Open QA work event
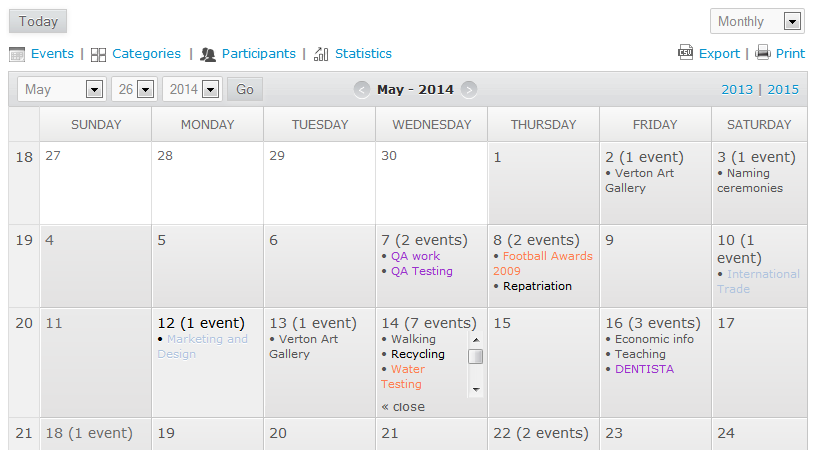The width and height of the screenshot is (815, 450). [415, 256]
